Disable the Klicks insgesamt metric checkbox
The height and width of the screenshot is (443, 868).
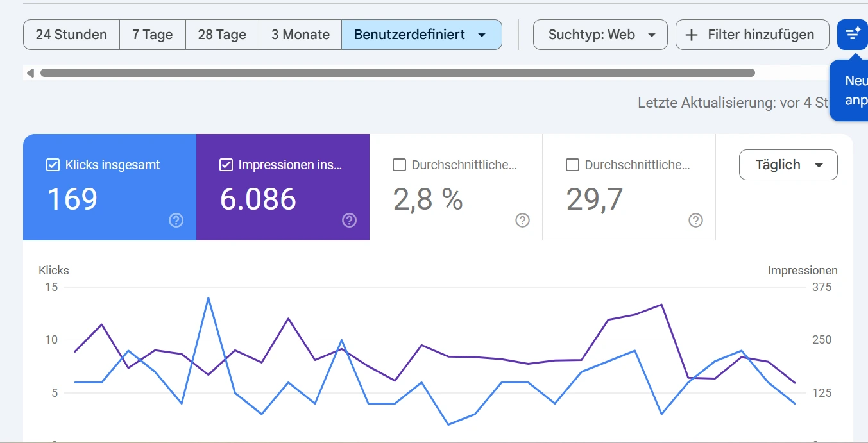click(x=52, y=165)
